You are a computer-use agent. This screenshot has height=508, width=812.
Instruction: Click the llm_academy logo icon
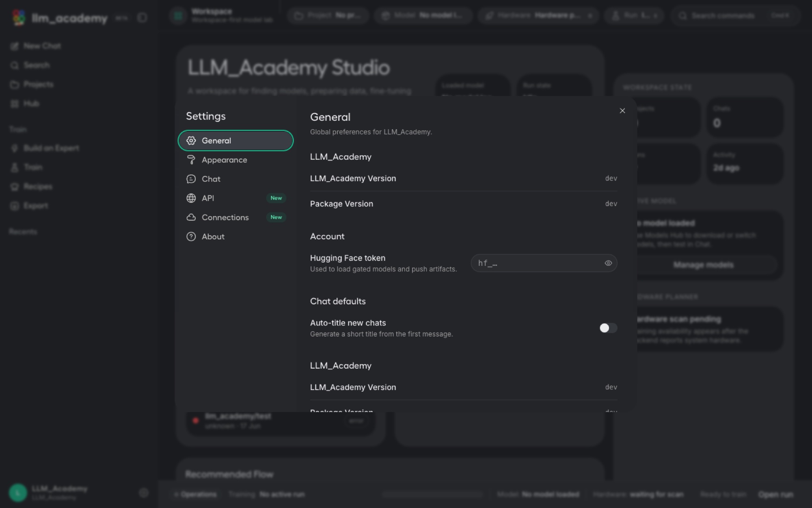(x=19, y=18)
